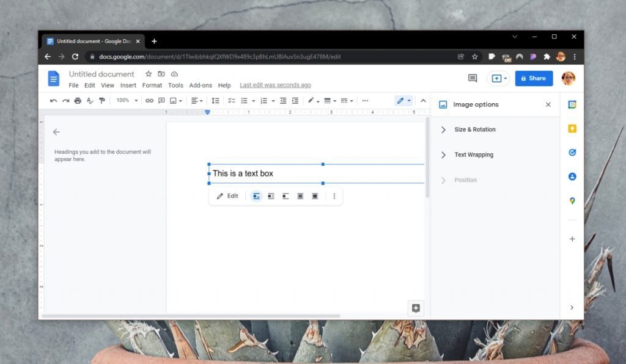Image resolution: width=626 pixels, height=364 pixels.
Task: Click the blue Share button
Action: [534, 78]
